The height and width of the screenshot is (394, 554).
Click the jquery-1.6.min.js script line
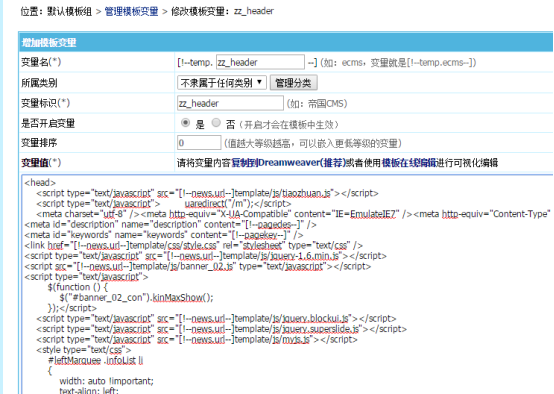point(206,255)
